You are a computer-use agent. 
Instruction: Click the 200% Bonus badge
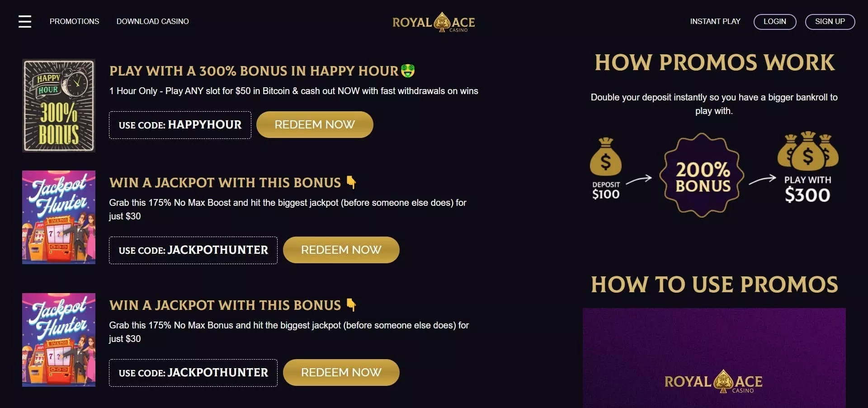pyautogui.click(x=702, y=176)
